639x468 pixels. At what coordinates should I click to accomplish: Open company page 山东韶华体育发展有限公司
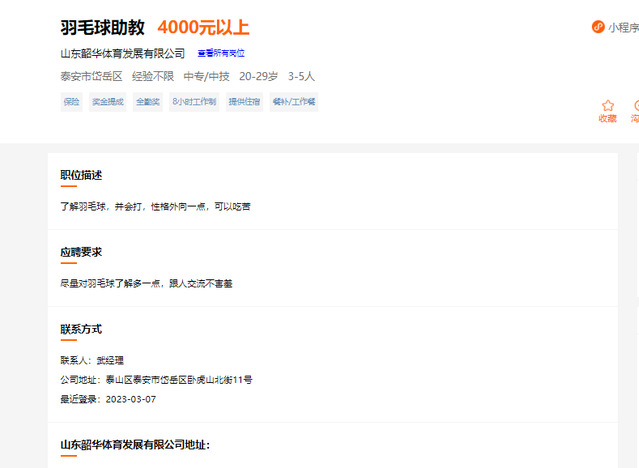[x=123, y=53]
